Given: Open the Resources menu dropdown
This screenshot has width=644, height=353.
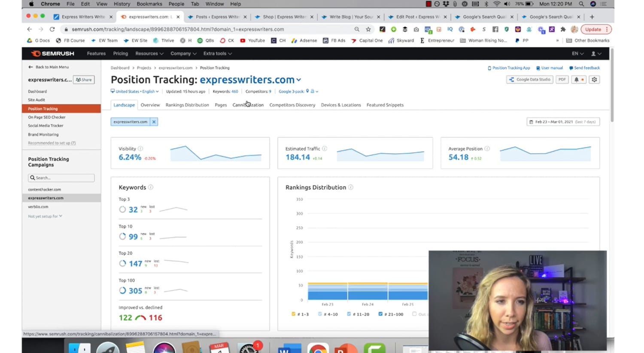Looking at the screenshot, I should pyautogui.click(x=149, y=54).
